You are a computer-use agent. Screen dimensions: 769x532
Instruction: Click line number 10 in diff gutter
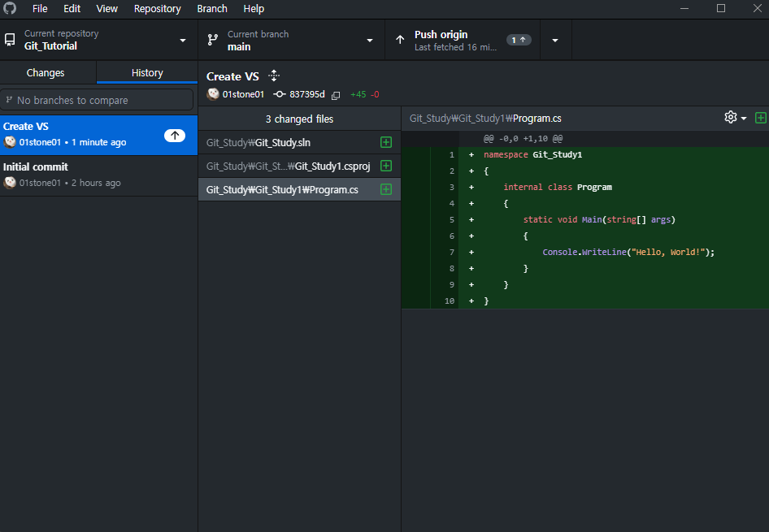click(450, 301)
